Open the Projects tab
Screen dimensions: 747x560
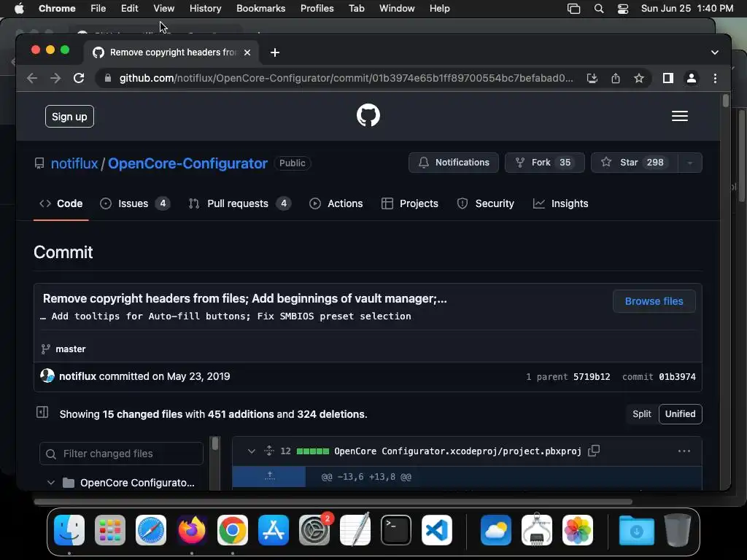coord(410,203)
